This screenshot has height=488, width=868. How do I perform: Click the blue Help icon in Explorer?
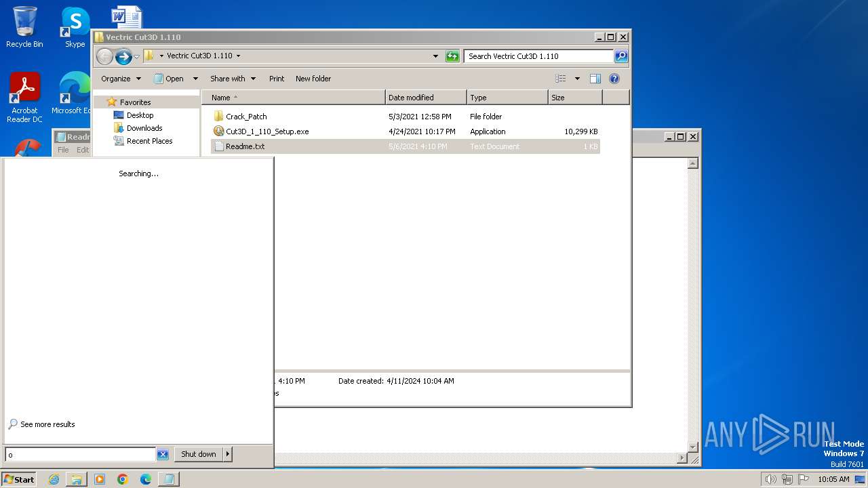coord(614,79)
